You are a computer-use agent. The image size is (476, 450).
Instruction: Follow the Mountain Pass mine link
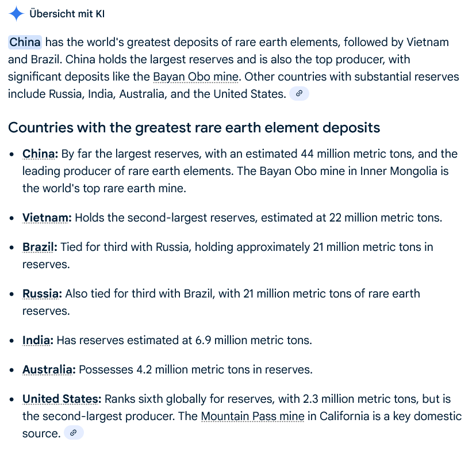[252, 416]
